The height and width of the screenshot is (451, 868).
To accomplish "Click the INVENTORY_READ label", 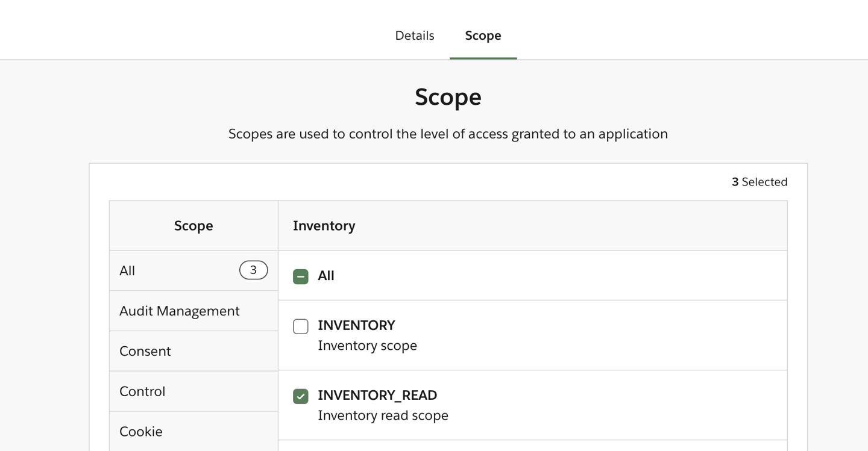I will (377, 395).
